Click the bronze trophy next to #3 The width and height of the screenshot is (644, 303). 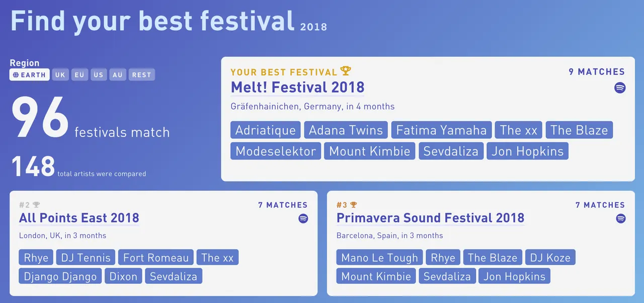pos(354,205)
